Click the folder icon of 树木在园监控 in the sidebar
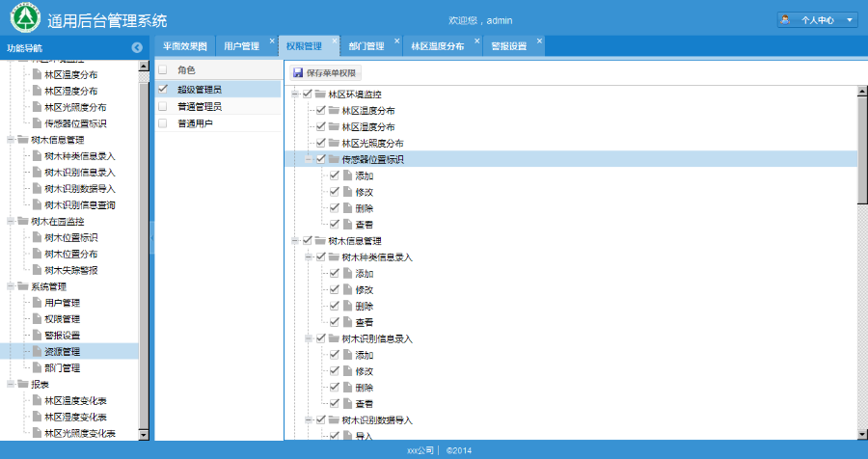The width and height of the screenshot is (868, 459). tap(23, 221)
